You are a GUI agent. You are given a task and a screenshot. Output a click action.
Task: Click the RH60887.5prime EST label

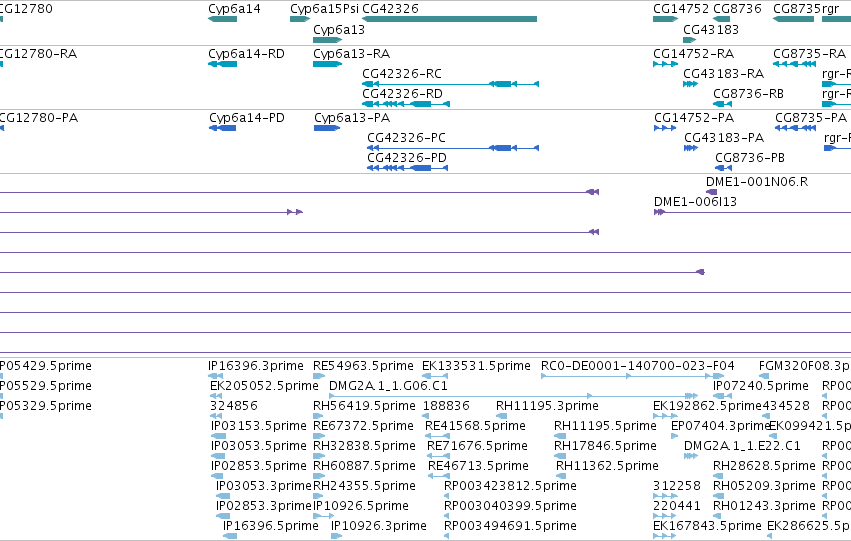(x=364, y=467)
